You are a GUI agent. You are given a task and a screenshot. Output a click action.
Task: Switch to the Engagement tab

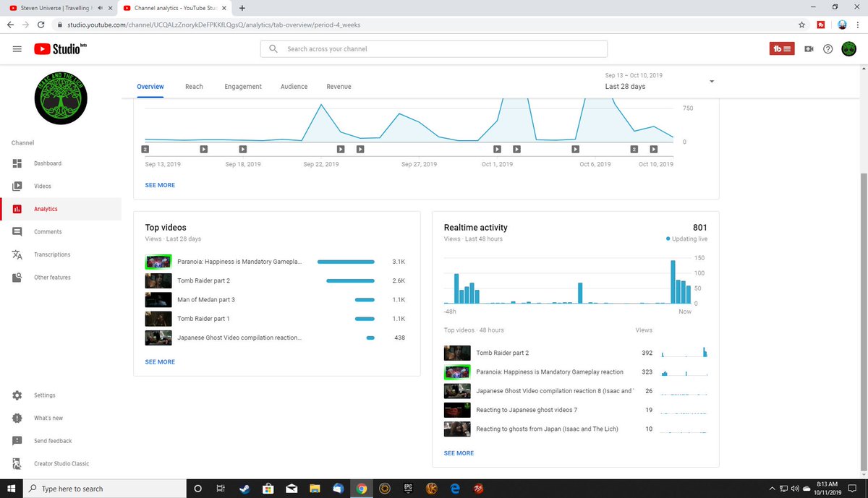[243, 87]
